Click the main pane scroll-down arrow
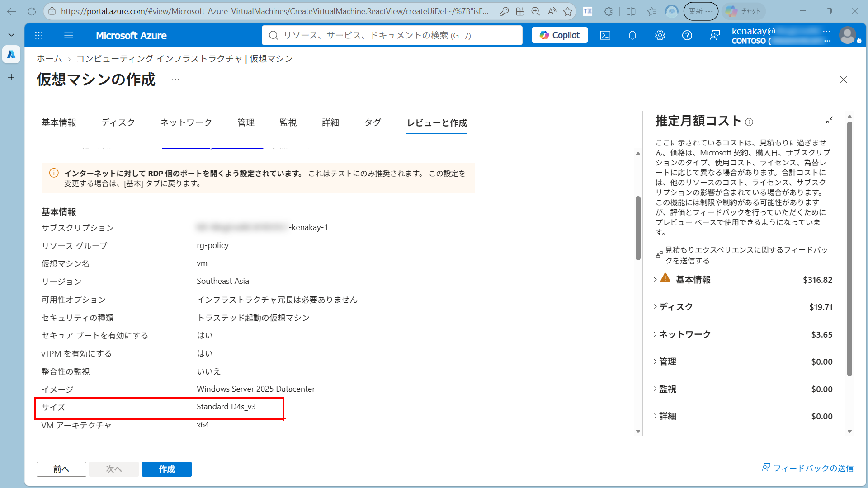Screen dimensions: 868x488 (638, 431)
